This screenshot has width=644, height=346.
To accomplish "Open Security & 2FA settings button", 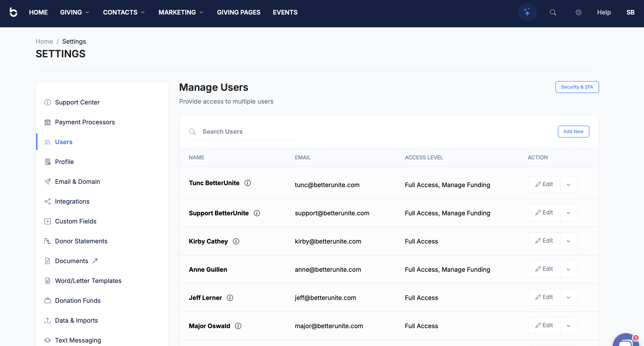I will pyautogui.click(x=577, y=87).
